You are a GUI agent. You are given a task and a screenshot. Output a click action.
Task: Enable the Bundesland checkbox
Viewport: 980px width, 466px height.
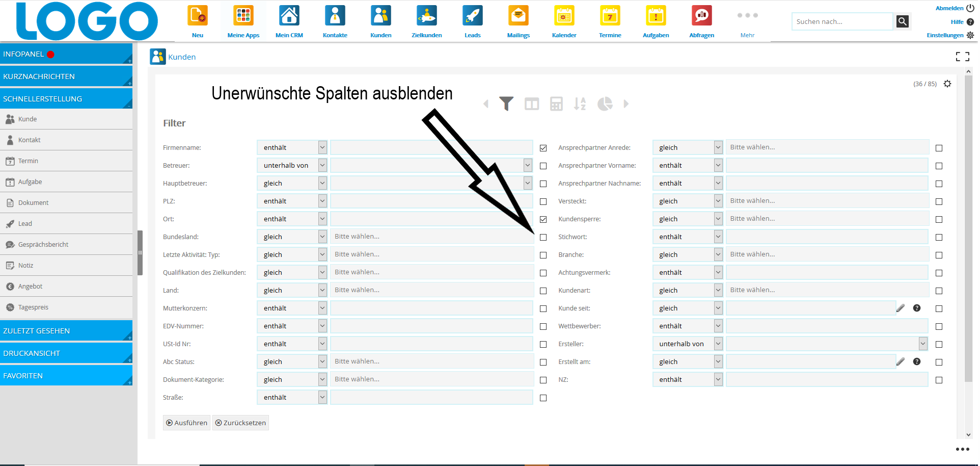click(x=543, y=238)
